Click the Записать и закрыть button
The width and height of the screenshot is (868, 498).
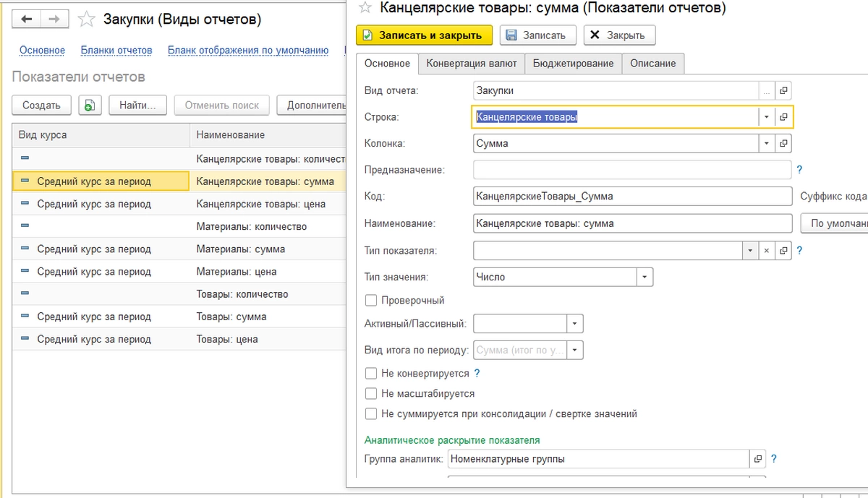click(424, 35)
